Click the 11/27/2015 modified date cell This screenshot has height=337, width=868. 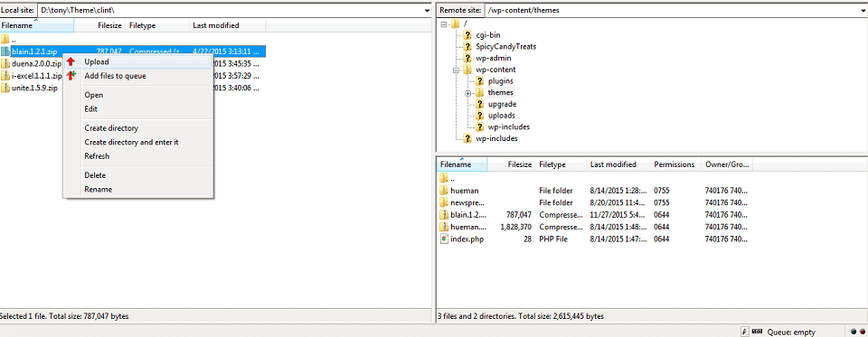click(x=618, y=215)
